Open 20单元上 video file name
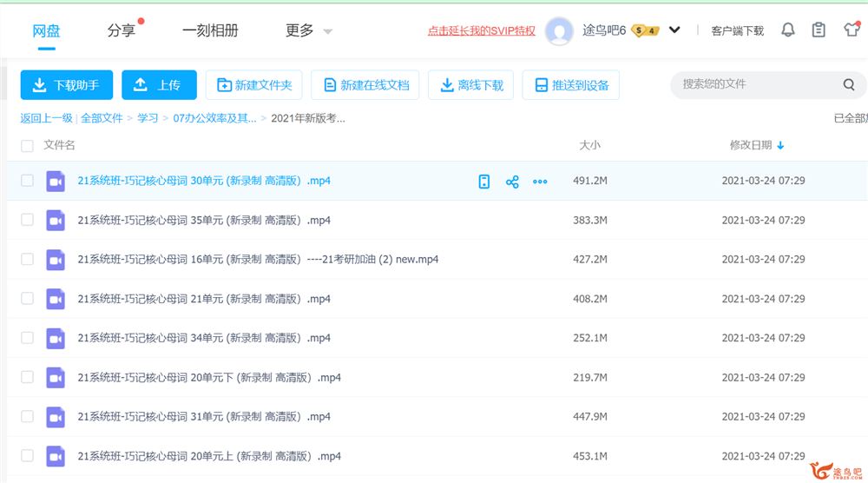Image resolution: width=868 pixels, height=483 pixels. 209,456
